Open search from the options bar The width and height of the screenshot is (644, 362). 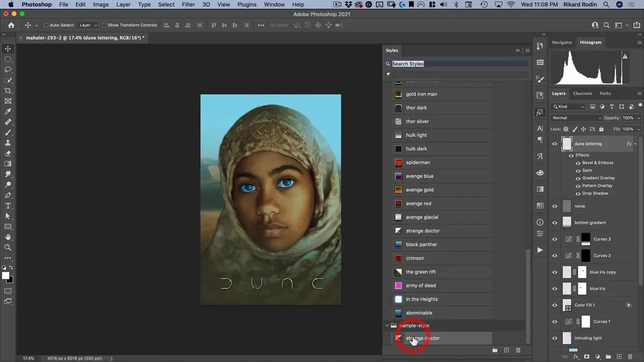click(x=606, y=25)
